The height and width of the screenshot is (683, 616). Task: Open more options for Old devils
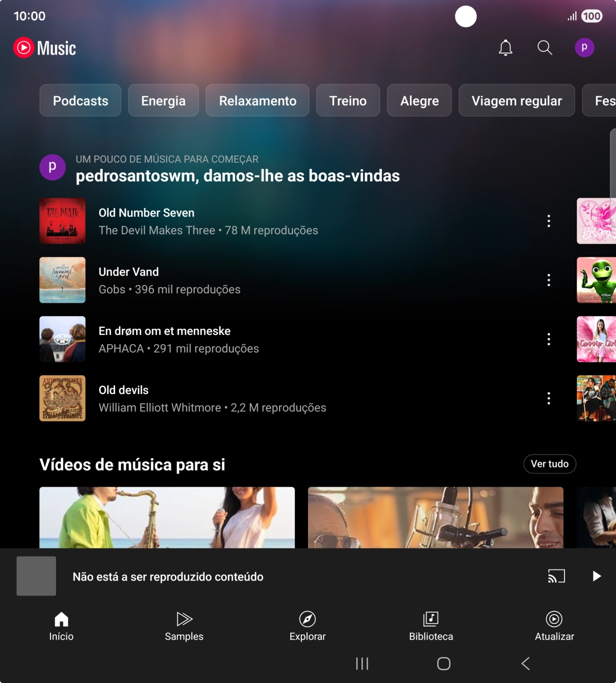click(x=549, y=398)
